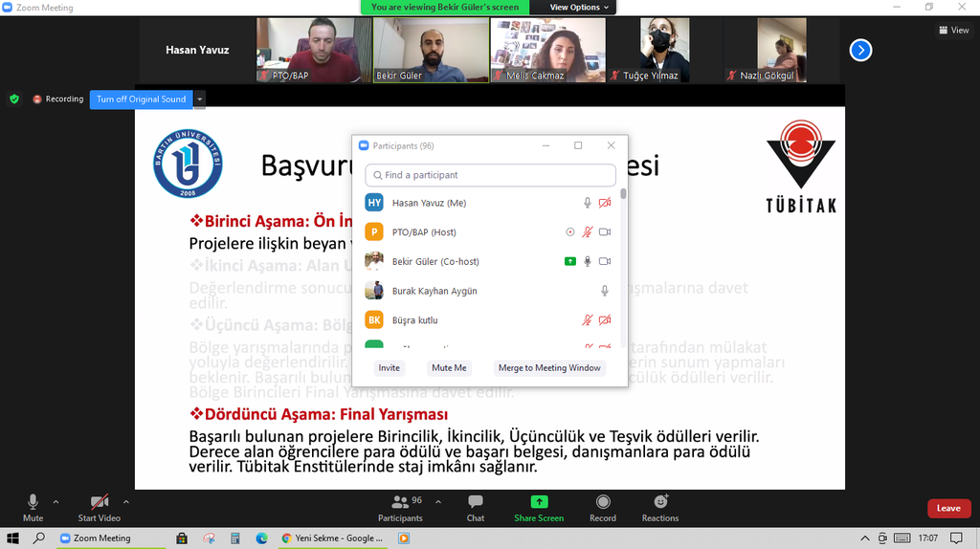980x549 pixels.
Task: Turn off Original Sound
Action: 142,99
